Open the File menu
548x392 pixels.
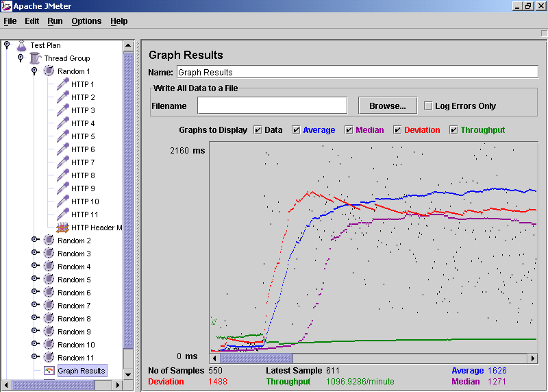[x=10, y=21]
